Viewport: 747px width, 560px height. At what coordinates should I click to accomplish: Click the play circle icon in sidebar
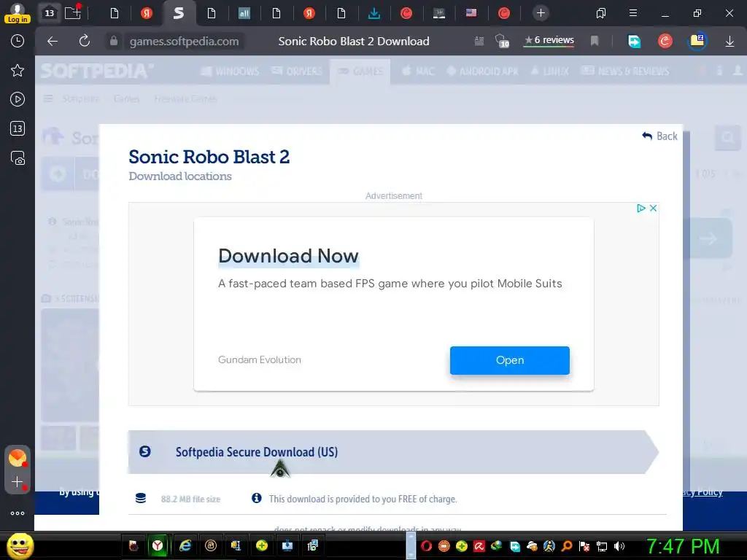point(18,99)
